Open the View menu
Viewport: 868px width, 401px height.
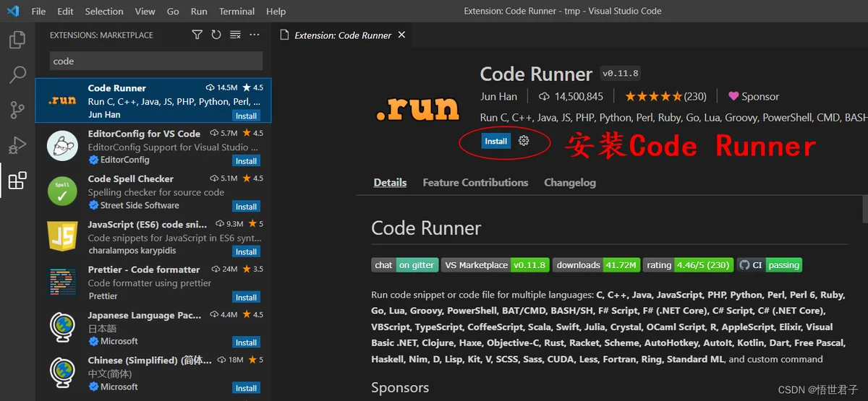145,11
